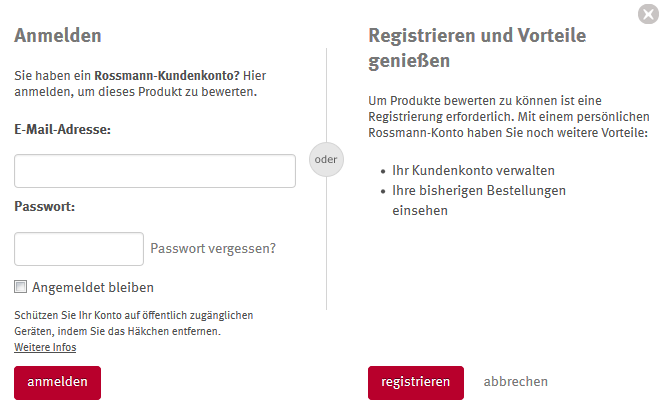Click the bold 'Rossmann-Kundenkonto' text
The width and height of the screenshot is (672, 420).
(x=166, y=75)
